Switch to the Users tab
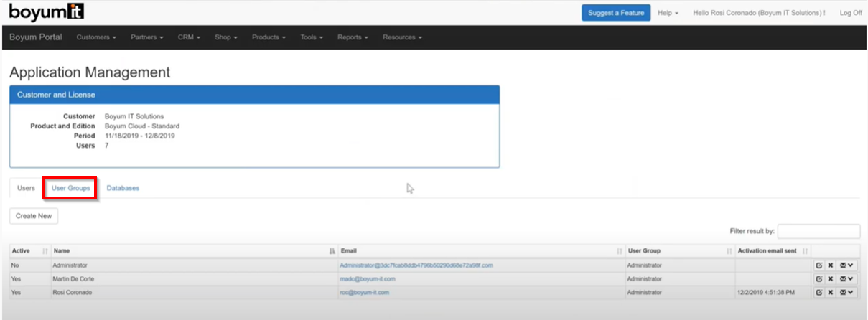Screen dimensions: 868x320 (26, 188)
